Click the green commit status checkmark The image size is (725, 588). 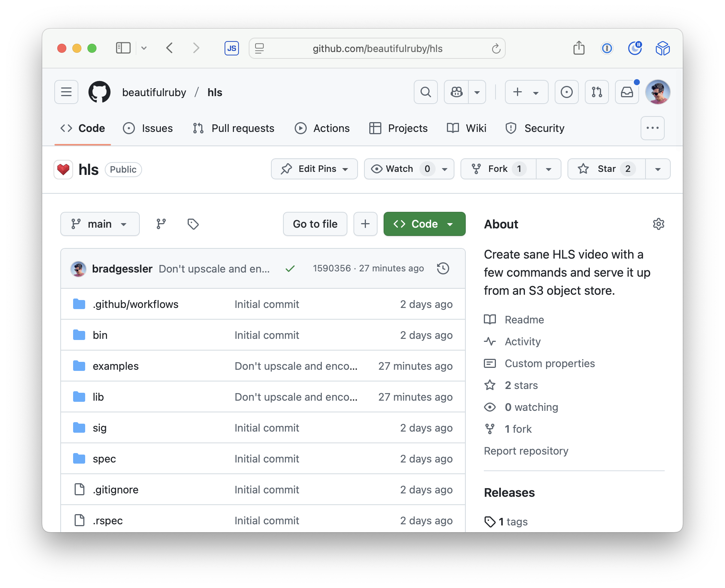(290, 269)
